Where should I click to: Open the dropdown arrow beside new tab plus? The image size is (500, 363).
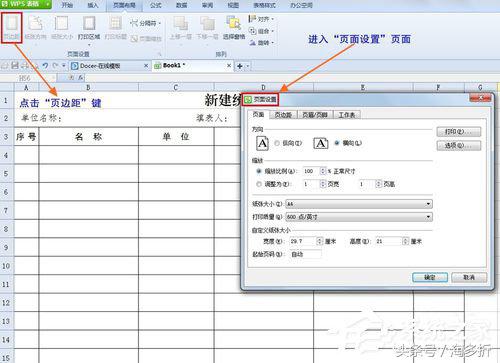tap(248, 66)
